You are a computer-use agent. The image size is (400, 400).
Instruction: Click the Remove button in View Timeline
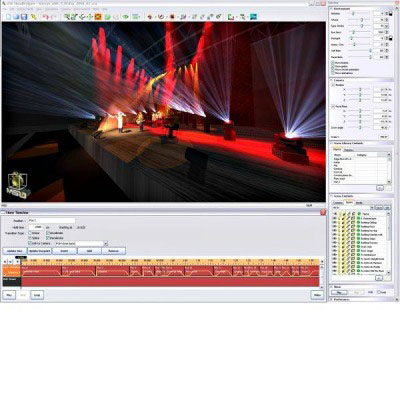[114, 251]
